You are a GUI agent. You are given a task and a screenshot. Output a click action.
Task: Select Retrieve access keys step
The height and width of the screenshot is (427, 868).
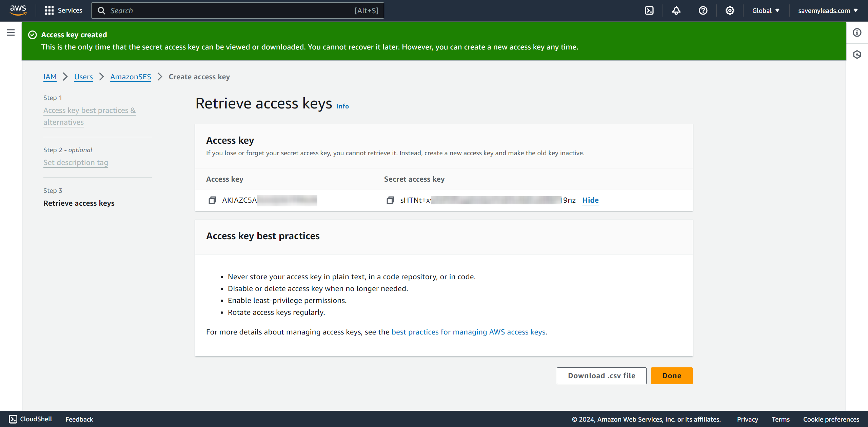coord(79,203)
